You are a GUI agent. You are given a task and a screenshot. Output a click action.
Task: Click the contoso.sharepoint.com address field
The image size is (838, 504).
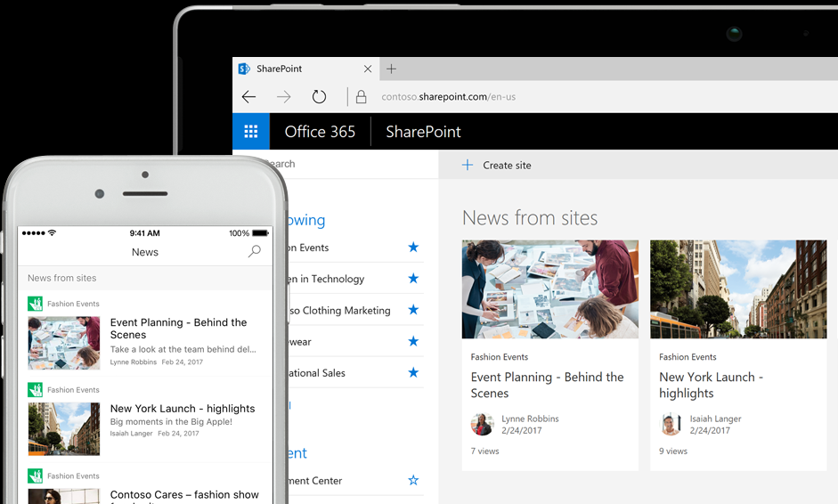pyautogui.click(x=449, y=97)
